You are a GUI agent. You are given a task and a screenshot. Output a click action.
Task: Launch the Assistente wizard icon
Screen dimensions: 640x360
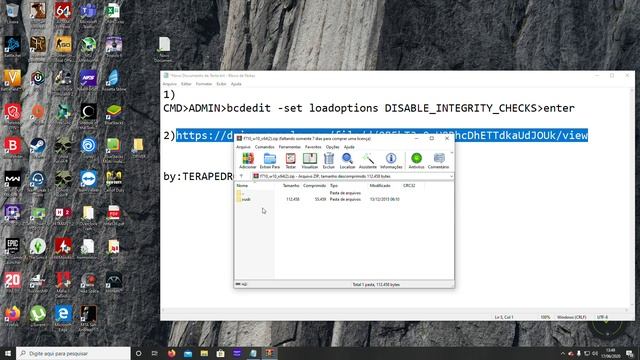(367, 160)
